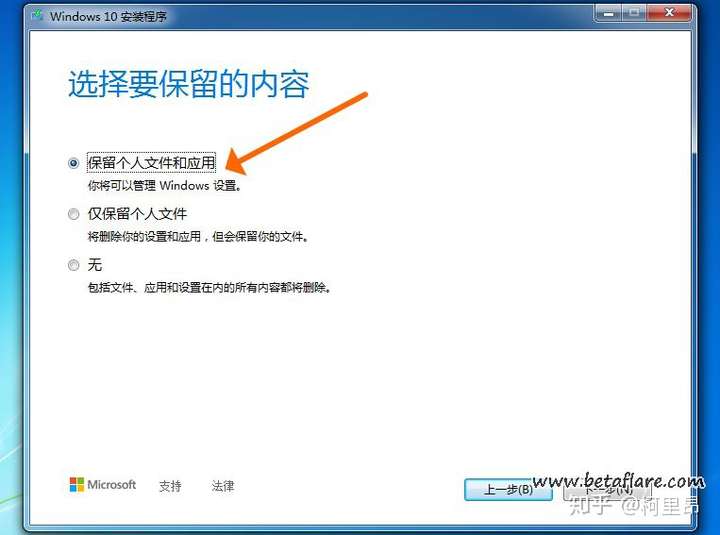Click the 将删除你的设置和应用 description line
This screenshot has width=720, height=535.
click(x=198, y=237)
